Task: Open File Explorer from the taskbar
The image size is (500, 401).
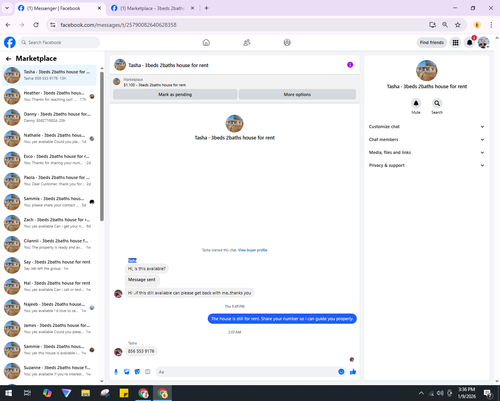Action: (x=86, y=393)
